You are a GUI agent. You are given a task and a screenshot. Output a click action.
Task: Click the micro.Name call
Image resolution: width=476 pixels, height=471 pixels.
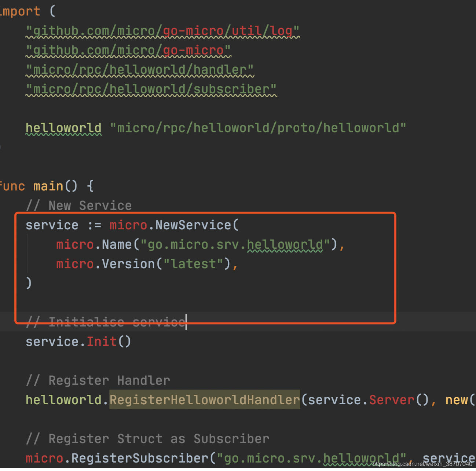point(94,245)
